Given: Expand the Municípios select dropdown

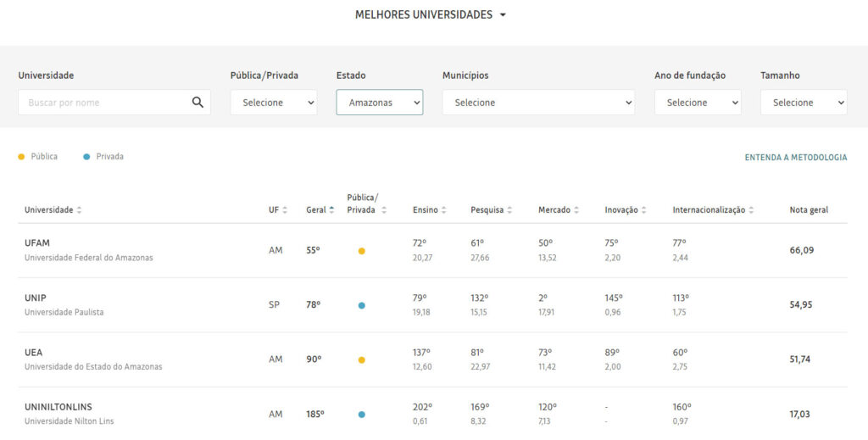Looking at the screenshot, I should [x=538, y=103].
